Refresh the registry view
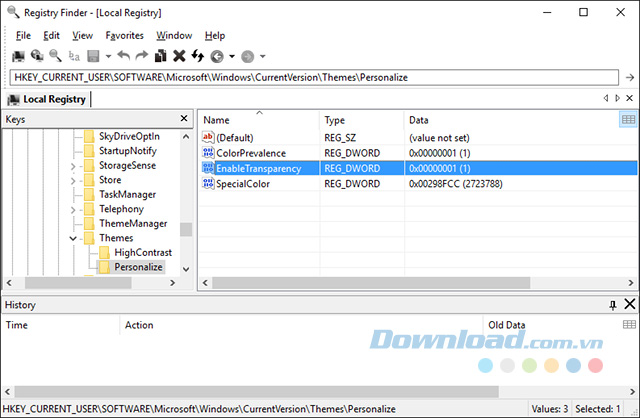This screenshot has height=418, width=640. point(198,56)
